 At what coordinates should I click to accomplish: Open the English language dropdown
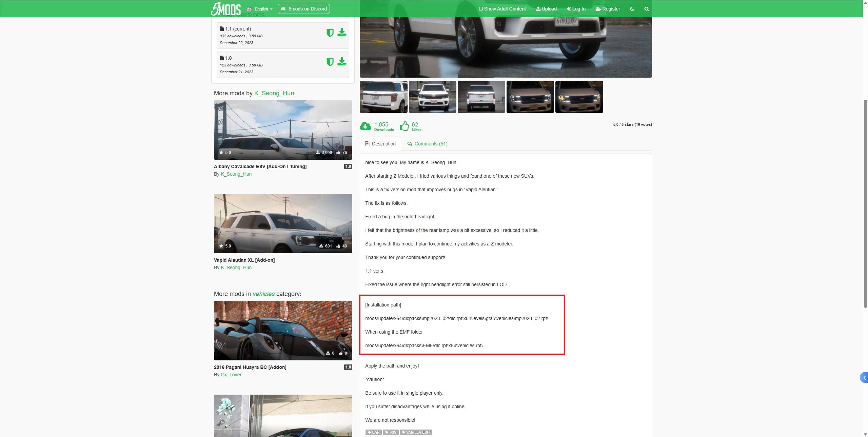[x=259, y=9]
